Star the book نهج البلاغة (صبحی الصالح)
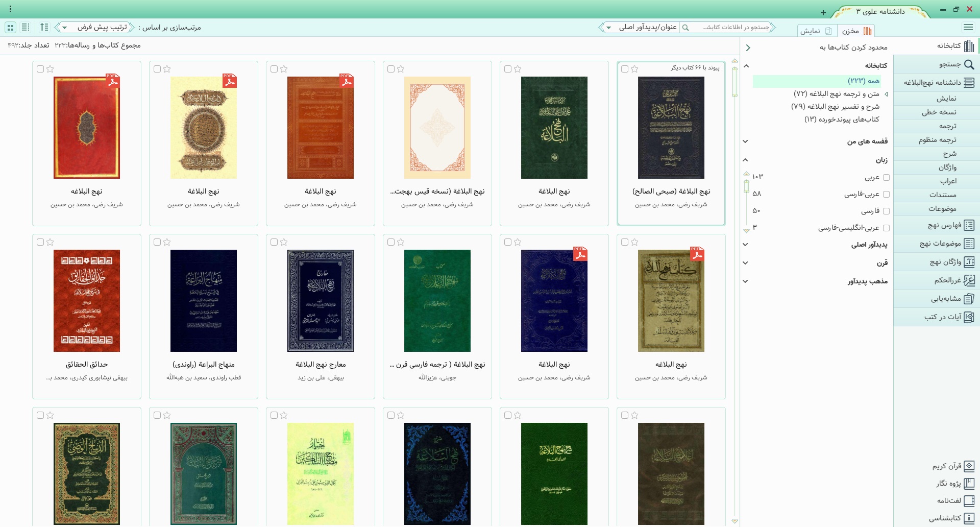 (634, 69)
